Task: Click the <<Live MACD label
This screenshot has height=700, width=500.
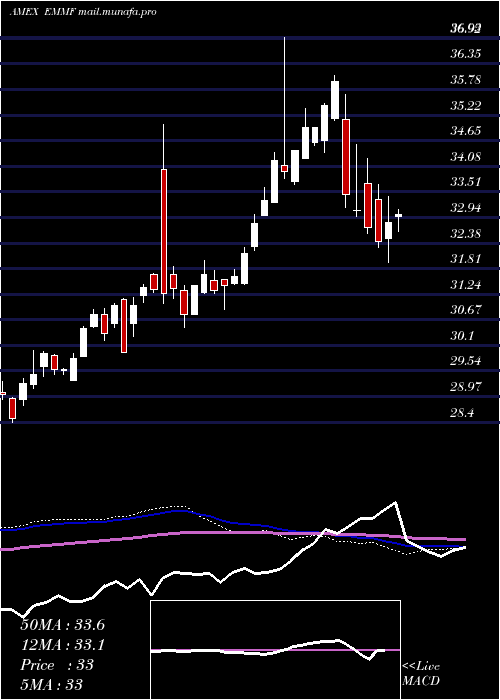Action: tap(421, 674)
